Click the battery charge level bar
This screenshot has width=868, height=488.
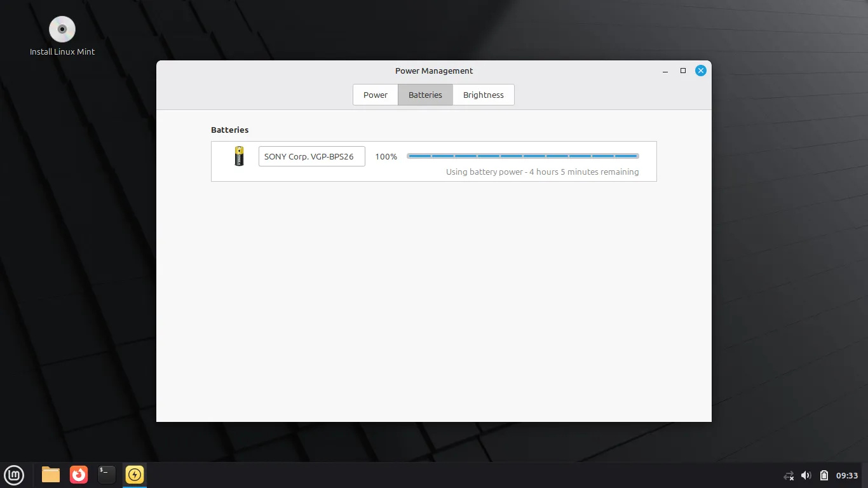(522, 156)
